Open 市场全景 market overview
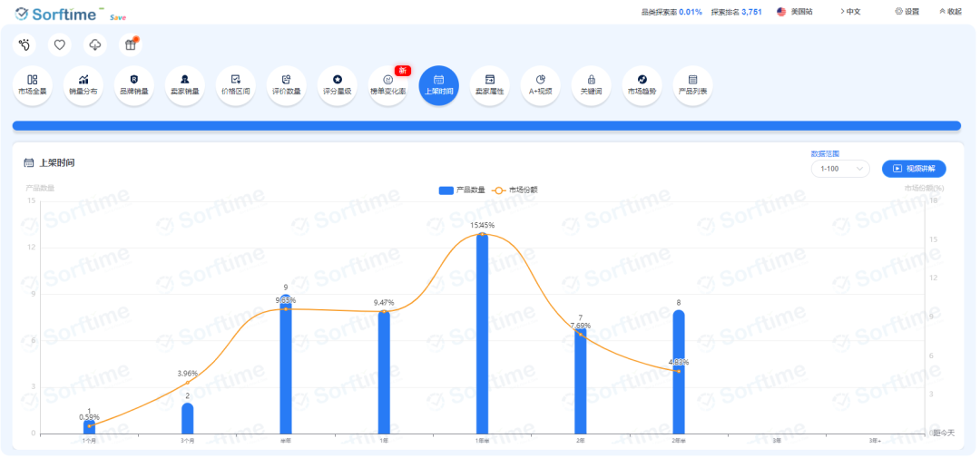This screenshot has height=458, width=980. 33,85
